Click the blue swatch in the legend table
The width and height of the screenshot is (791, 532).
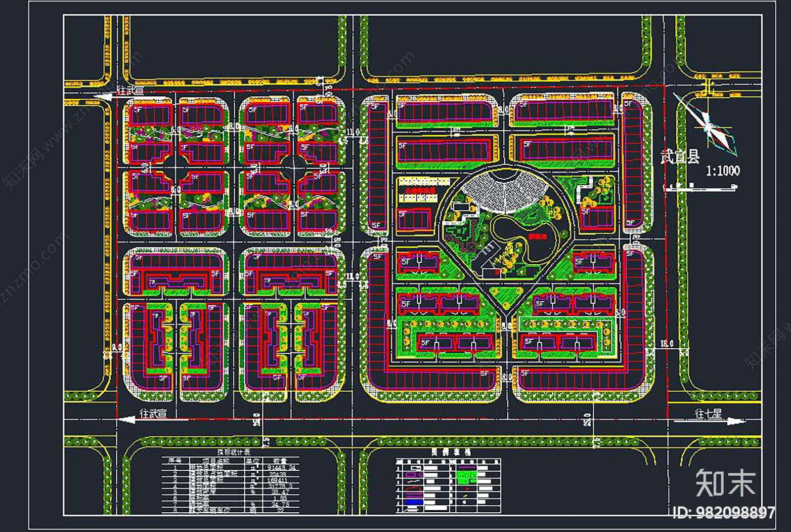point(414,502)
